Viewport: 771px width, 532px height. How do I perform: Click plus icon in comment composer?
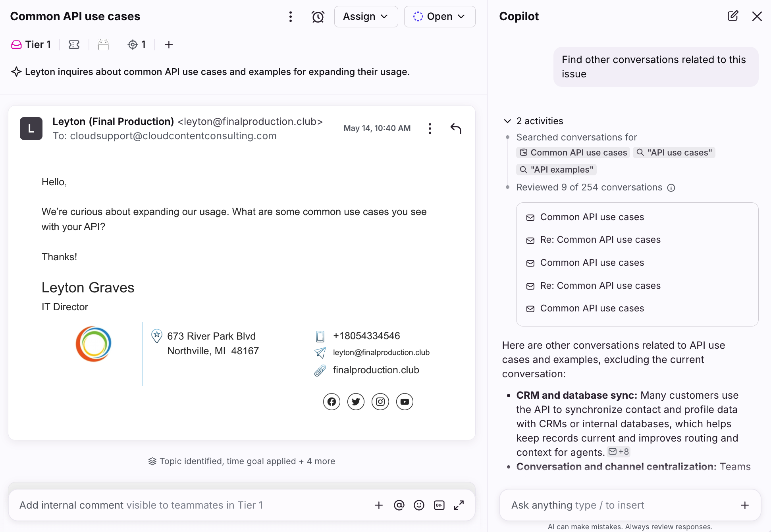[379, 505]
